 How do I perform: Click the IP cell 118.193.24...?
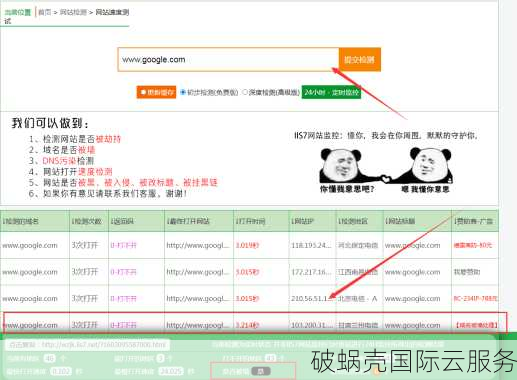(311, 245)
